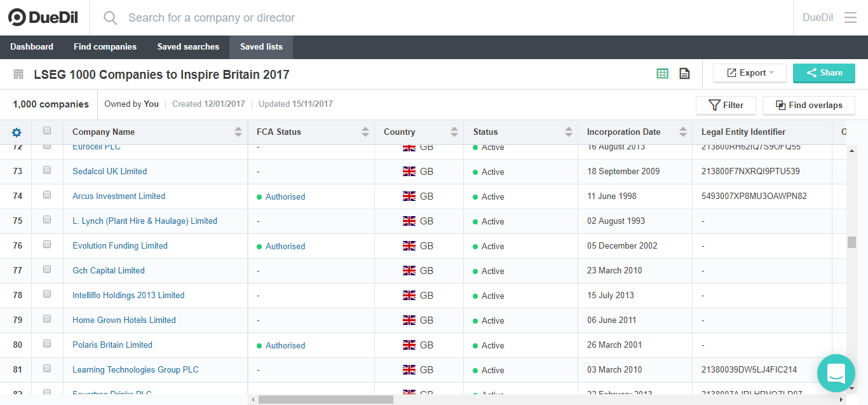Select Sedalcol UK Limited checkbox
This screenshot has width=868, height=405.
pos(47,170)
